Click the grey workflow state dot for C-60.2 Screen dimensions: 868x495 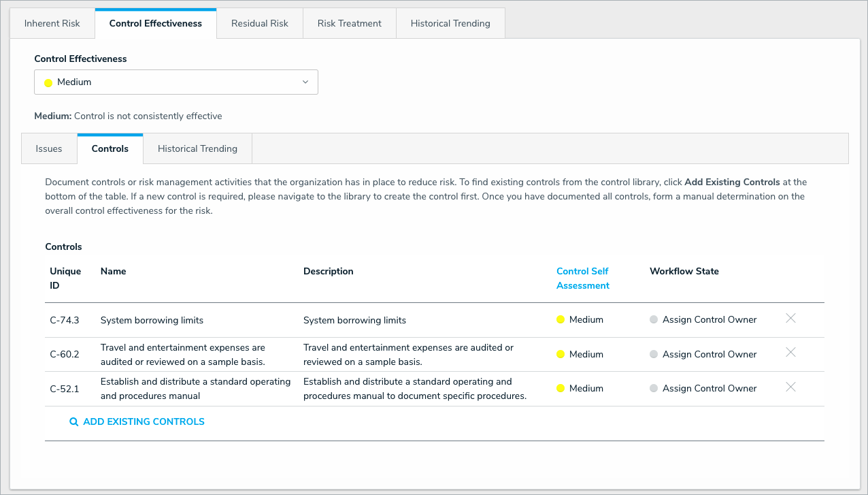[x=654, y=354]
